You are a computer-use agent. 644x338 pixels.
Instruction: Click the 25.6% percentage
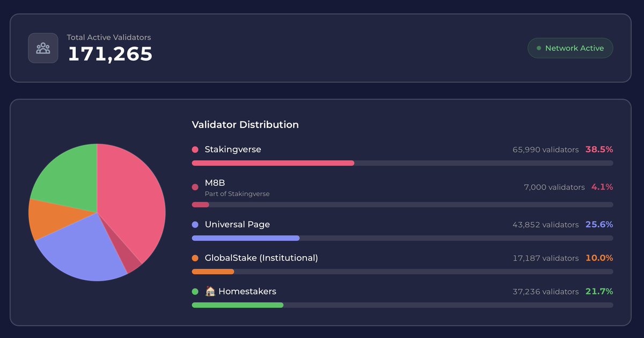point(599,225)
